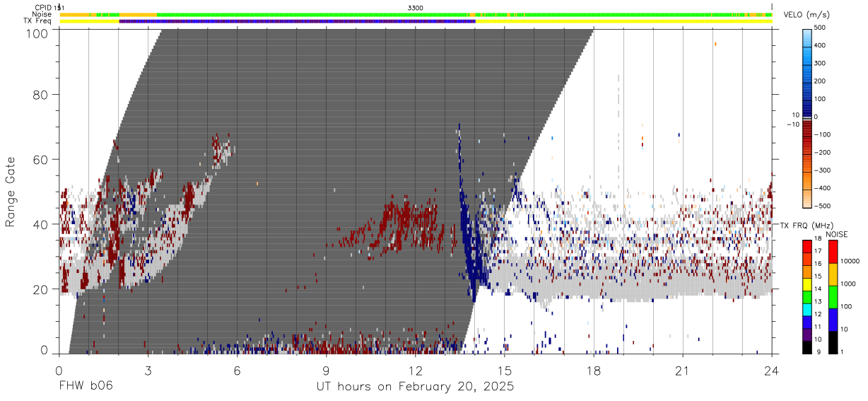Click the green 13-14 MHz frequency swatch
This screenshot has height=401, width=868.
coord(808,296)
